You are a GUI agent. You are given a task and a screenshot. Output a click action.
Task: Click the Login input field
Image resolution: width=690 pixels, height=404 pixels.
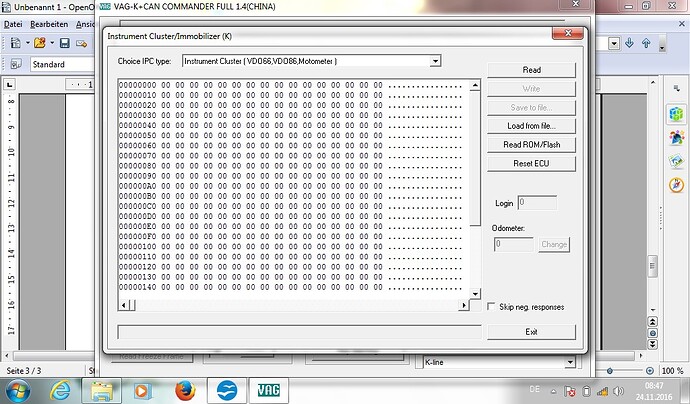[537, 202]
